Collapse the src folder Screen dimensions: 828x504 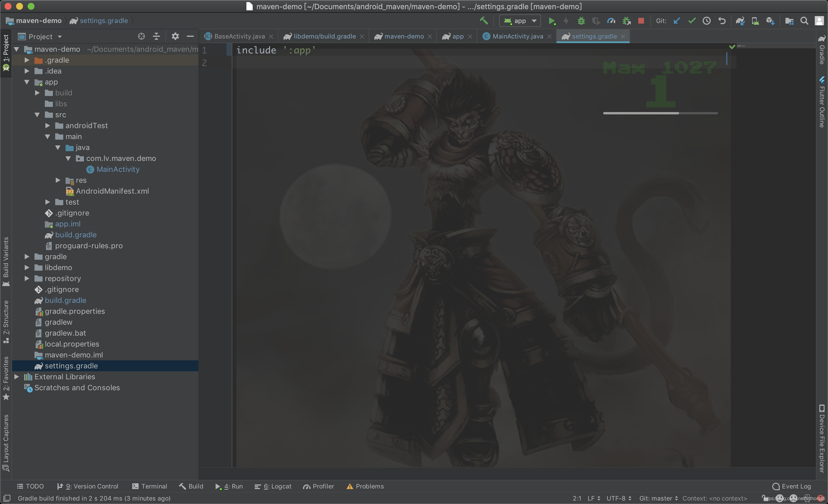37,115
